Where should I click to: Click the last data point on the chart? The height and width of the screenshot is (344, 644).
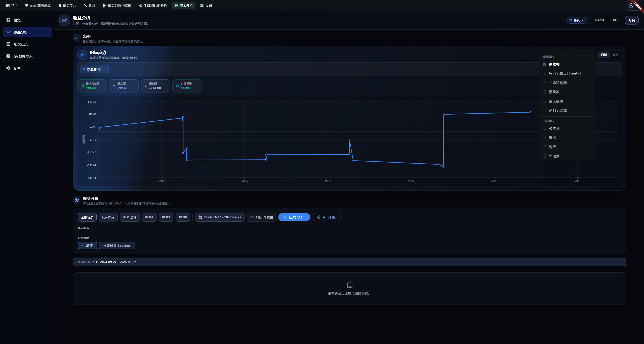click(x=531, y=112)
